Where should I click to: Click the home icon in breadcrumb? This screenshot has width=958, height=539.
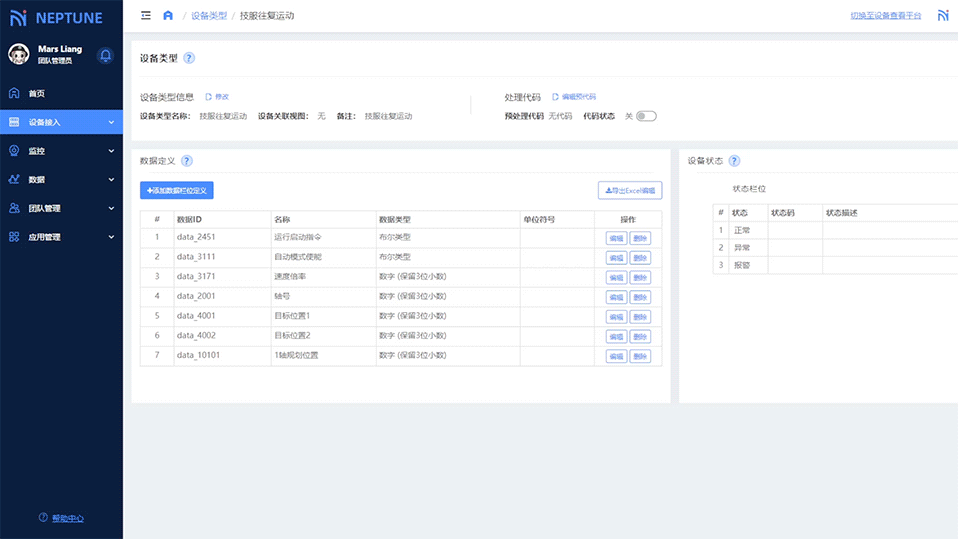coord(168,16)
